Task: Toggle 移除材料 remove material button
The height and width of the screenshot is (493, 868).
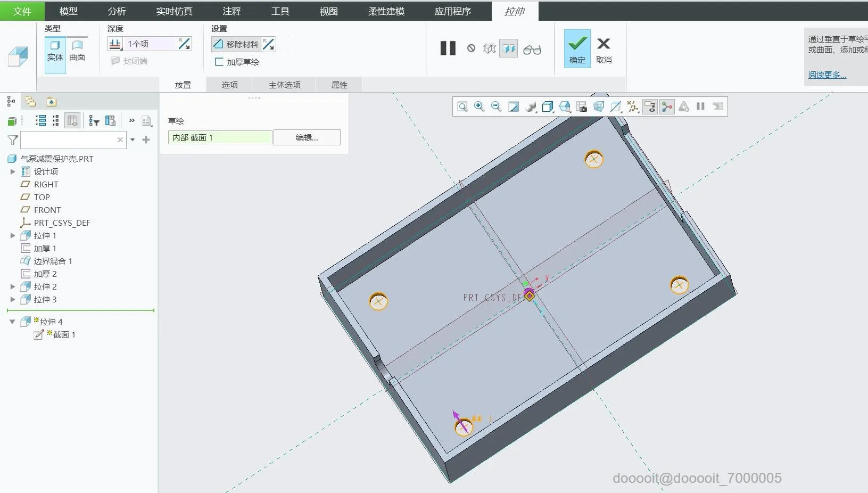Action: click(236, 44)
